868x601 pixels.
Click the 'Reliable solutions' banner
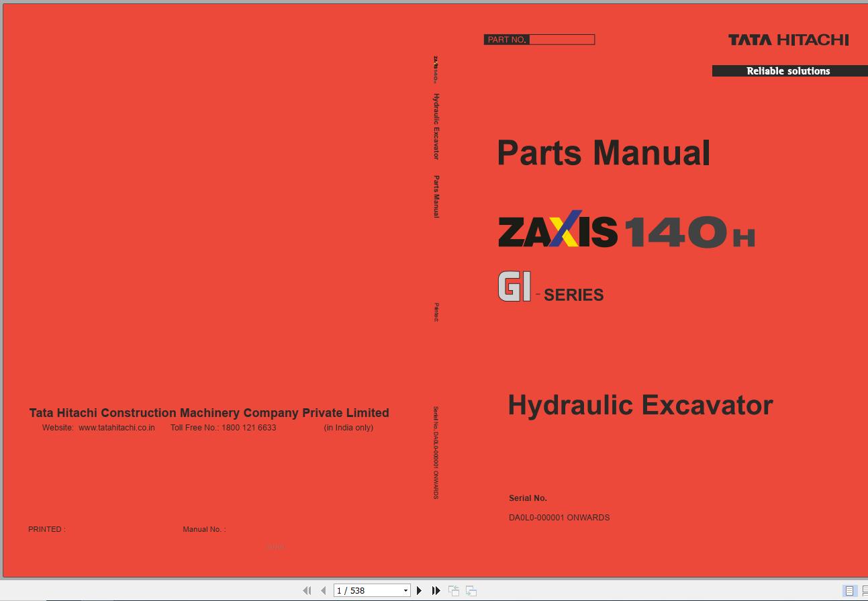pos(789,71)
